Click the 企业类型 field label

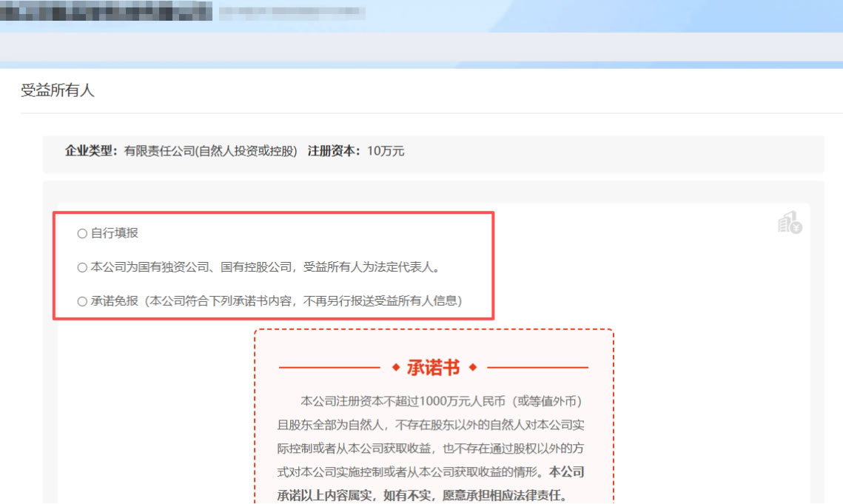tap(91, 151)
